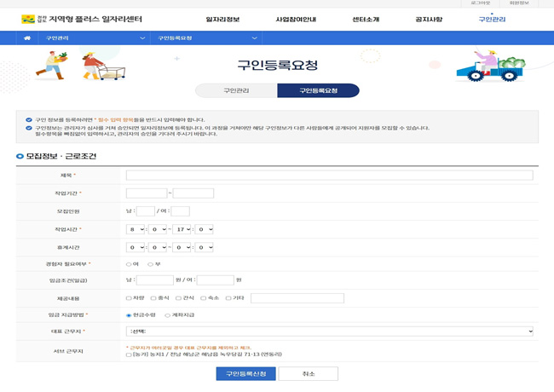Select 여 for 경험자 필요여부

coord(129,264)
